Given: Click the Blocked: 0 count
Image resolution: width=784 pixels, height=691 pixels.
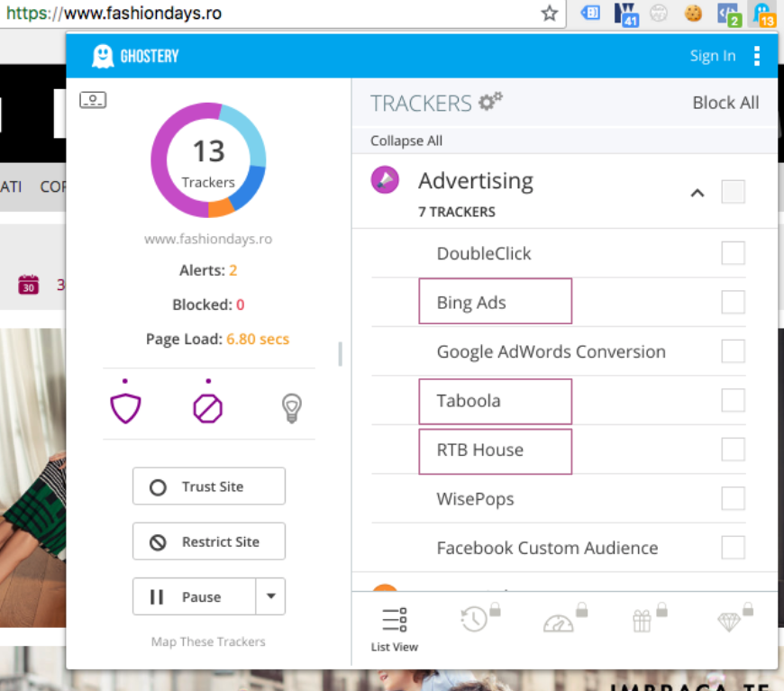Looking at the screenshot, I should [x=208, y=305].
